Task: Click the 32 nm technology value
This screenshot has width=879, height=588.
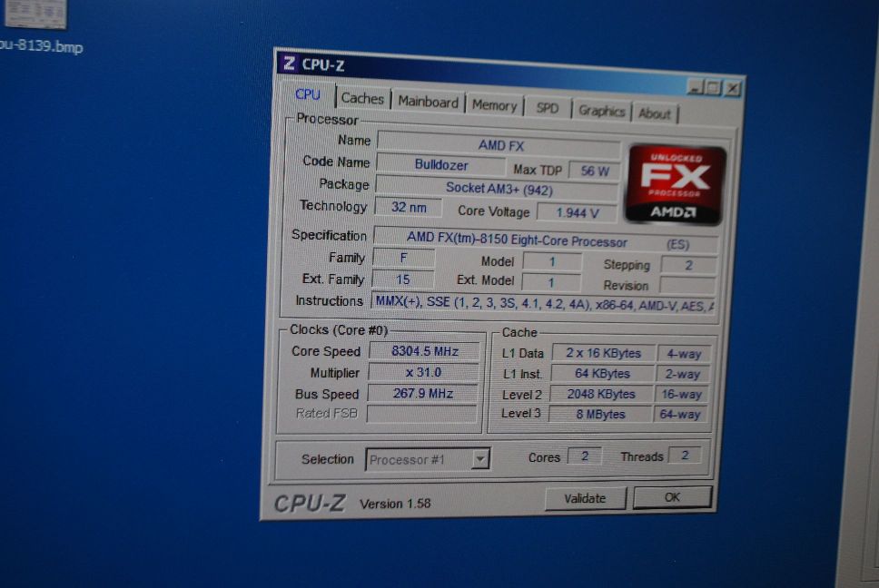Action: 408,207
